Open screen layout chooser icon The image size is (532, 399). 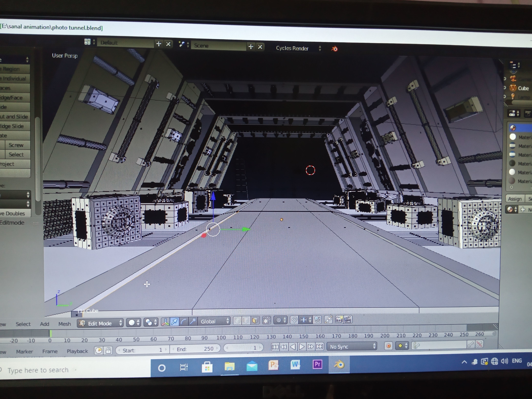point(90,42)
